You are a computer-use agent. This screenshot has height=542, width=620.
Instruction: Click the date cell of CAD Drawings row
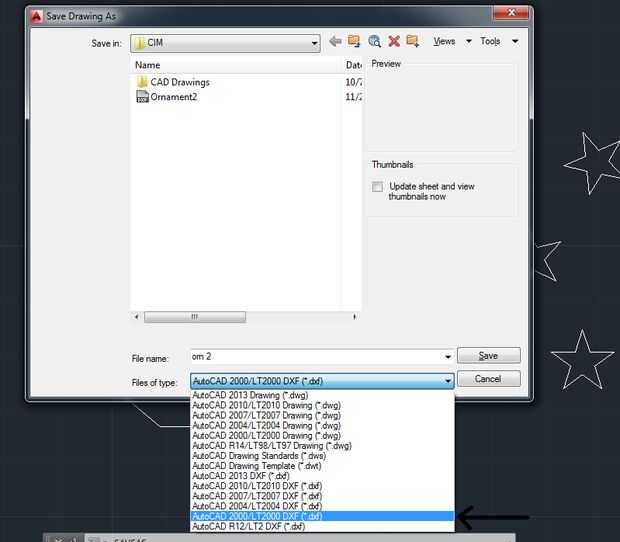[353, 82]
